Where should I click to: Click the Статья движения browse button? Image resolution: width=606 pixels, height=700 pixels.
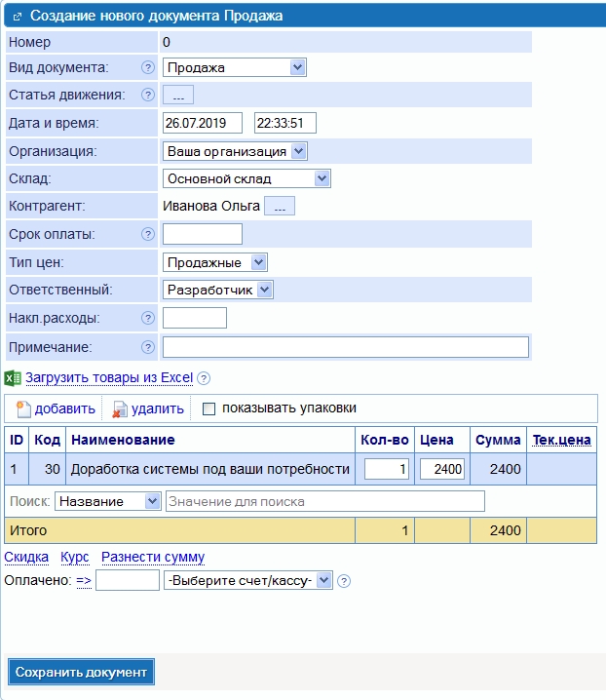178,95
